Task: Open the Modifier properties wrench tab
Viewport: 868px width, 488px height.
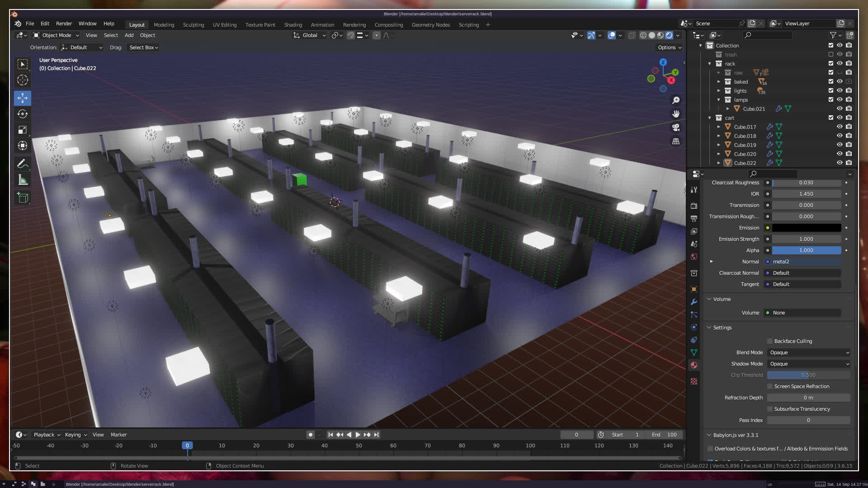Action: click(x=694, y=302)
